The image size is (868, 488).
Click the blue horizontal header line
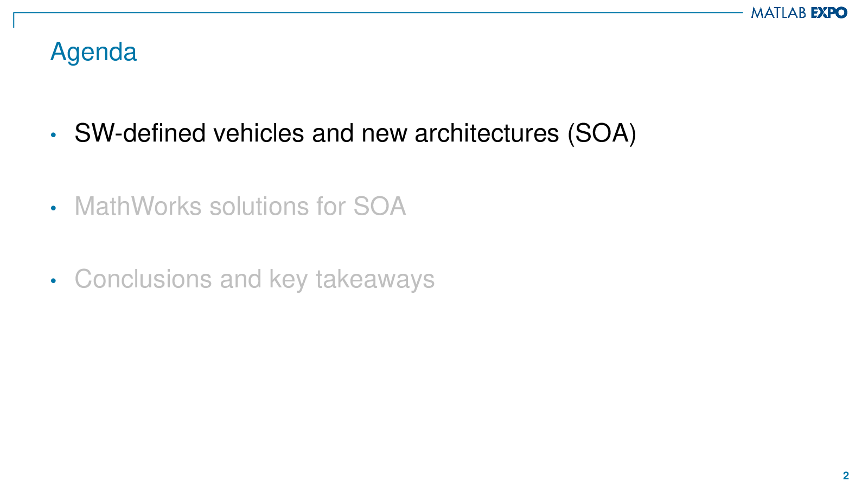click(378, 12)
